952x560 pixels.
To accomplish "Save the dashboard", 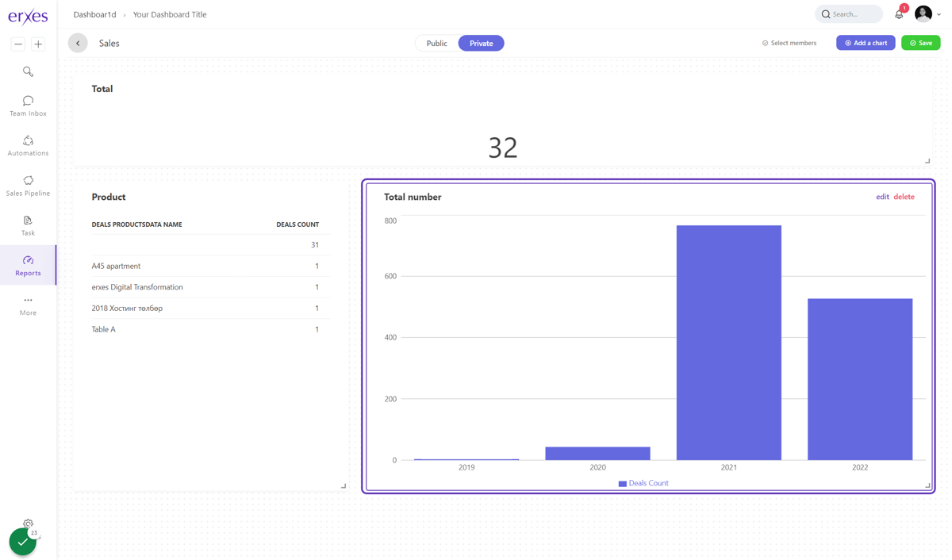I will click(921, 43).
